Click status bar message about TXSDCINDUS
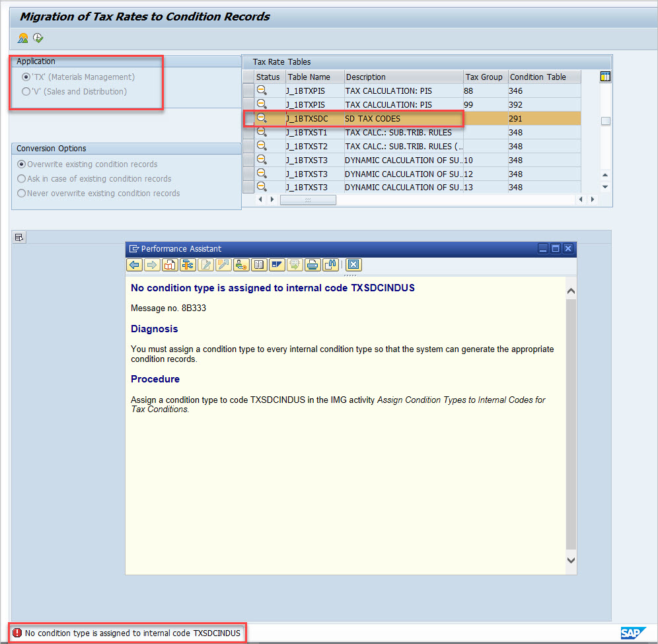 point(133,633)
